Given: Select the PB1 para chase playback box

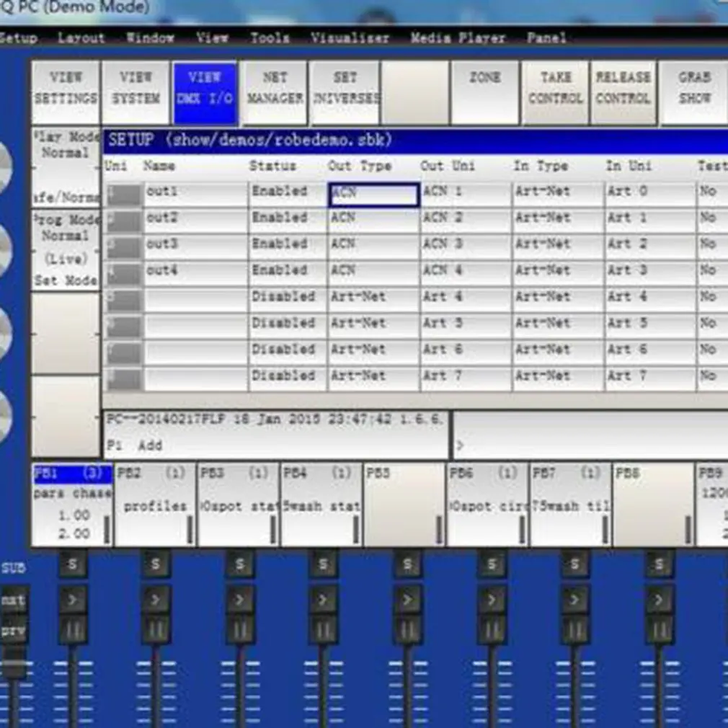Looking at the screenshot, I should (72, 505).
